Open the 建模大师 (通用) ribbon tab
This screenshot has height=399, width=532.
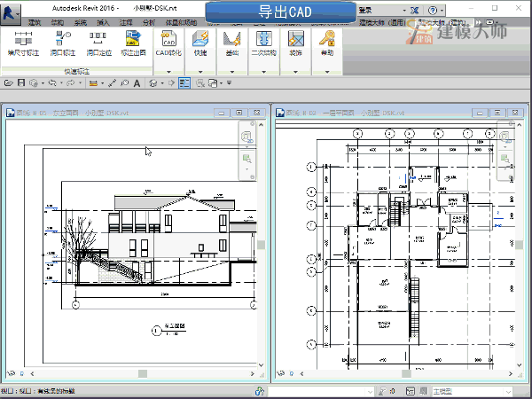[x=382, y=22]
